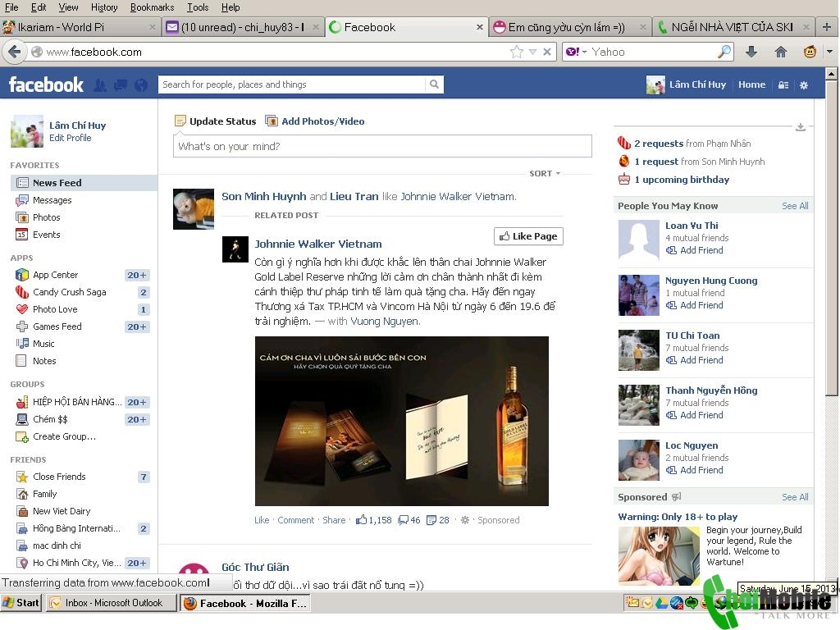Open Firefox downloads arrow icon
This screenshot has width=840, height=630.
click(x=751, y=52)
